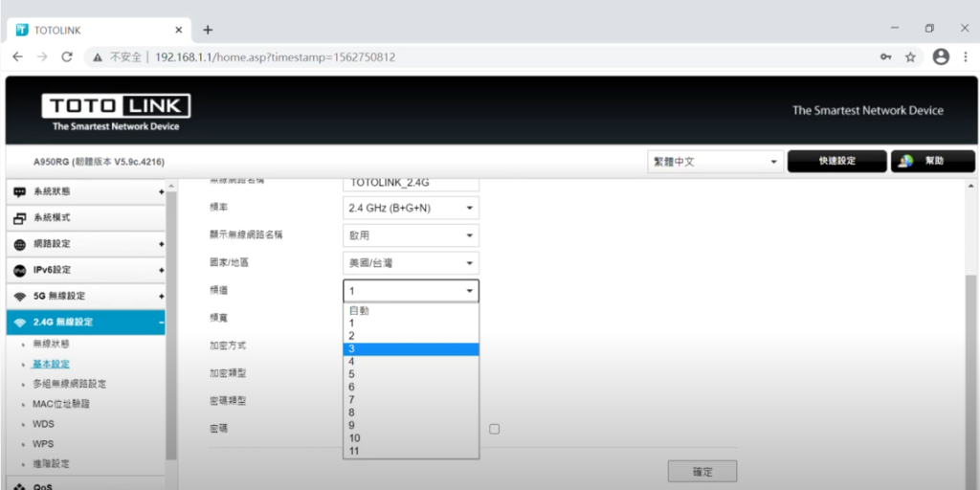Open 無線狀態 submenu item
The width and height of the screenshot is (980, 490).
(x=51, y=344)
